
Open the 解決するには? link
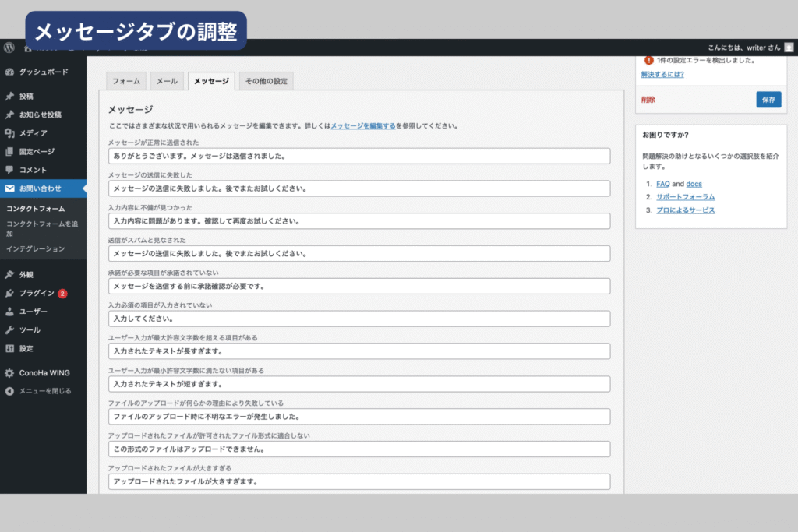662,74
